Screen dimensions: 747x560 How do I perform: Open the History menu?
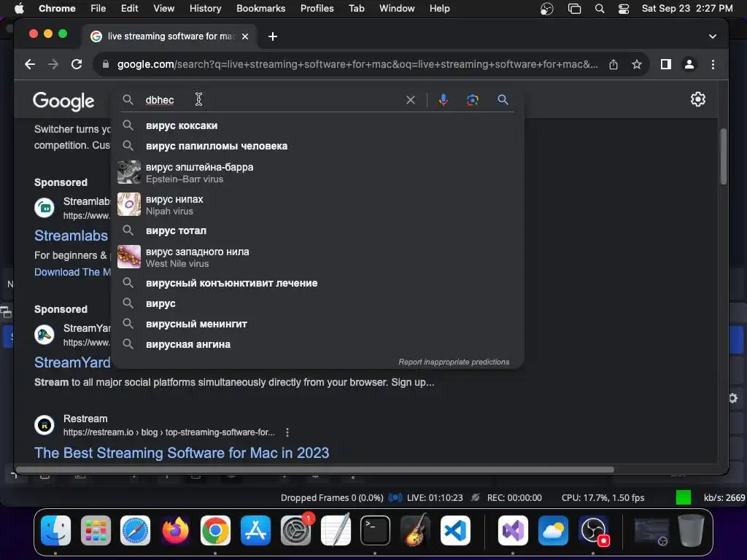point(205,9)
